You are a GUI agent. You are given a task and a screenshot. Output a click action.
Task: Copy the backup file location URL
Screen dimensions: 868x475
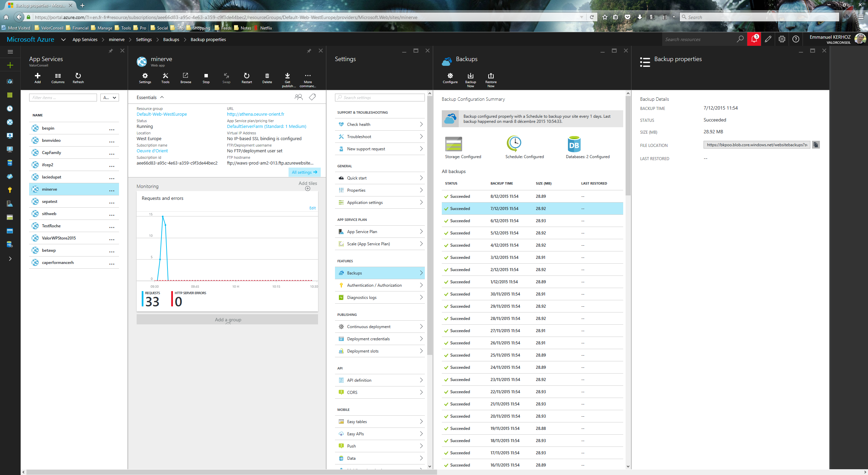pyautogui.click(x=816, y=145)
